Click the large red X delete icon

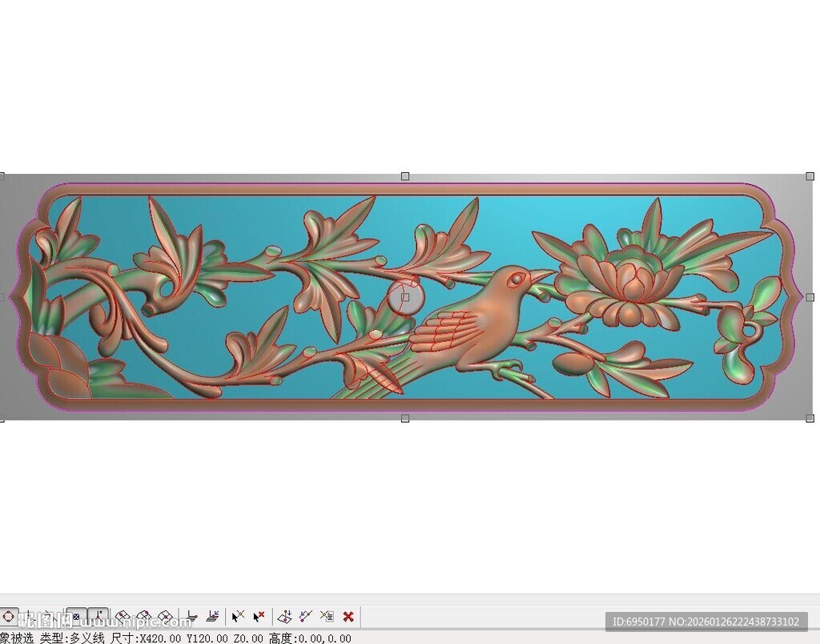click(348, 617)
